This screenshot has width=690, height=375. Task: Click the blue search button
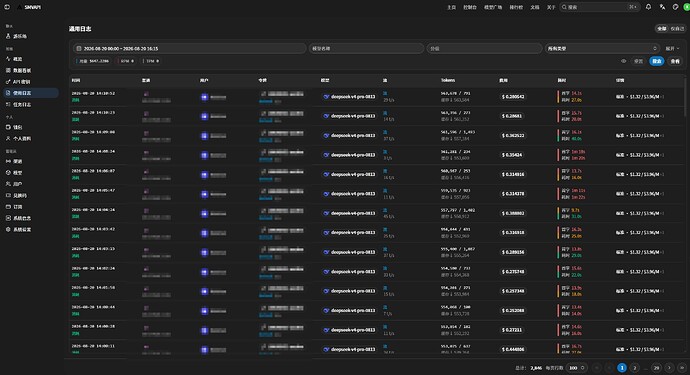[657, 61]
